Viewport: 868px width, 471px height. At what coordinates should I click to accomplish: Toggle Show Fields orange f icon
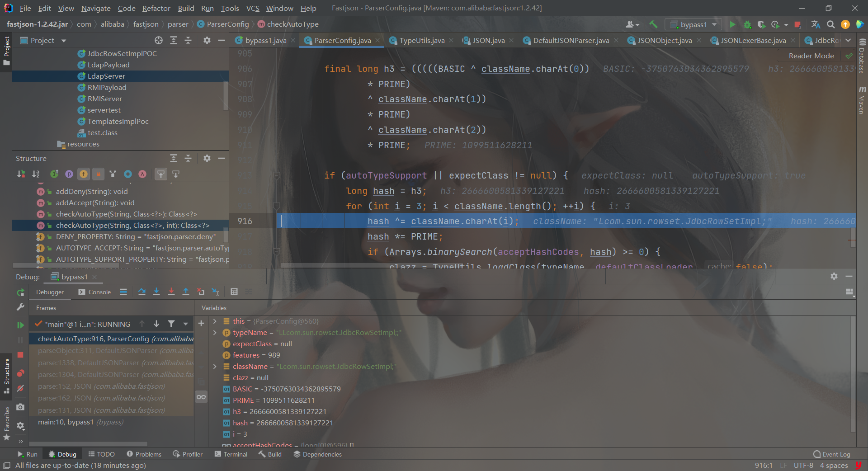click(84, 174)
